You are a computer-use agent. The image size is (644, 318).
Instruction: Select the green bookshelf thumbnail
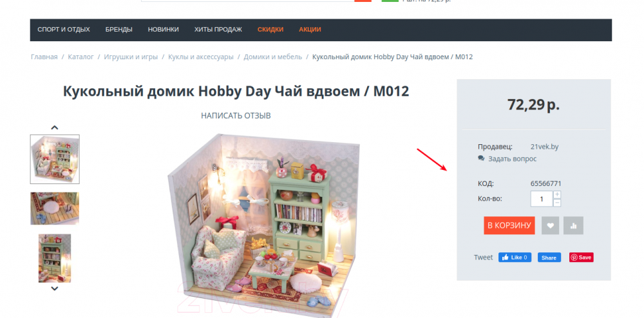(x=55, y=258)
